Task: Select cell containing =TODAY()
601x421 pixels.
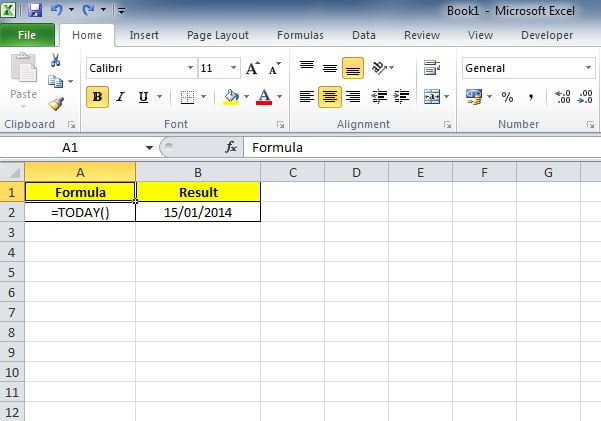Action: click(80, 212)
